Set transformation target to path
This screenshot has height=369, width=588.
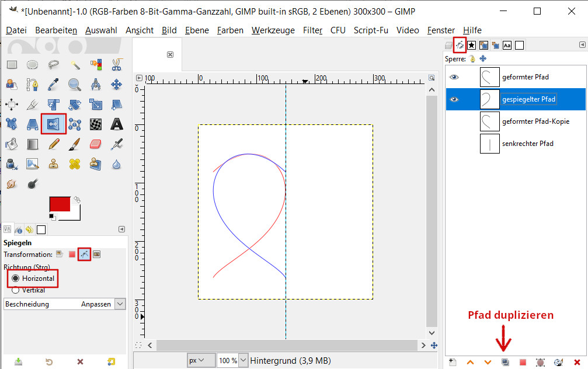click(85, 254)
